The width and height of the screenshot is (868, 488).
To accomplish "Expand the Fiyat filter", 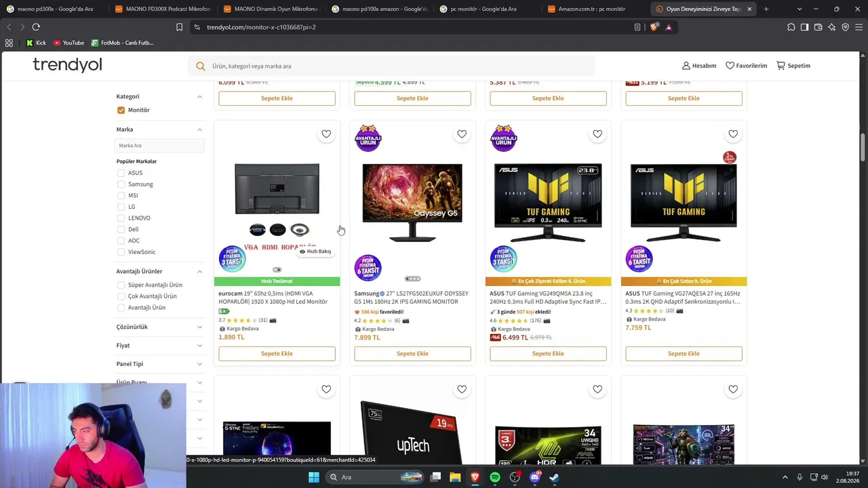I will coord(199,346).
